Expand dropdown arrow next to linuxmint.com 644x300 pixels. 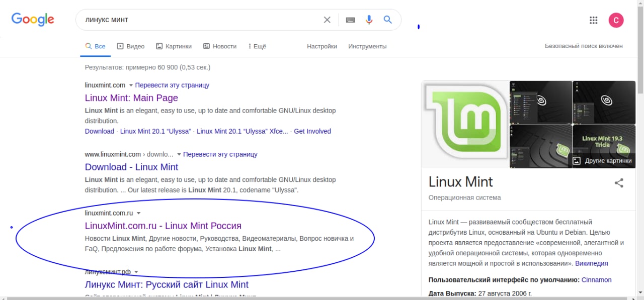131,85
